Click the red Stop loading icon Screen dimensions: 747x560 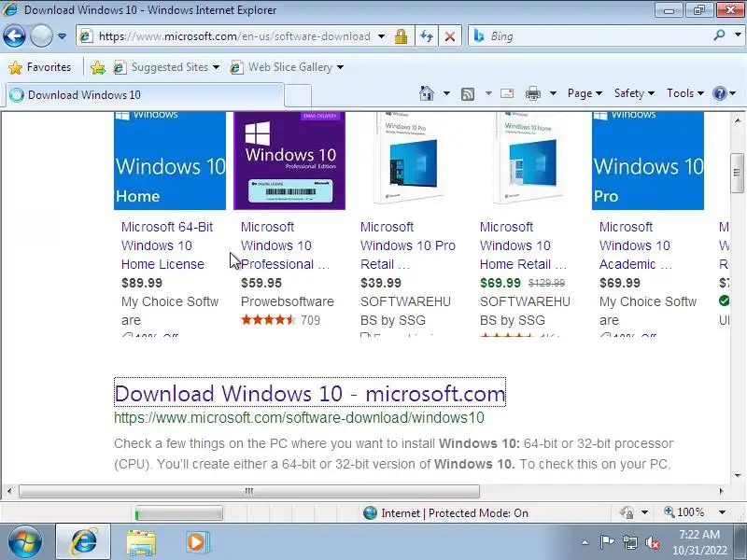pos(450,36)
